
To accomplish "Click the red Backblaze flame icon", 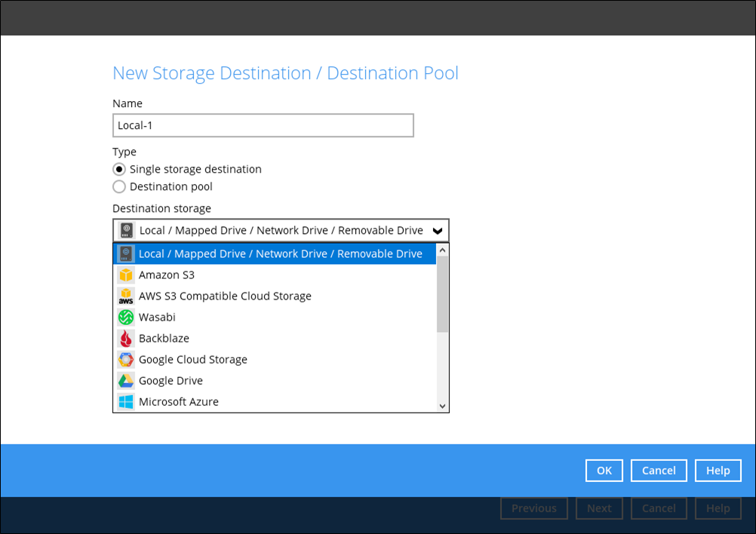I will (x=126, y=339).
